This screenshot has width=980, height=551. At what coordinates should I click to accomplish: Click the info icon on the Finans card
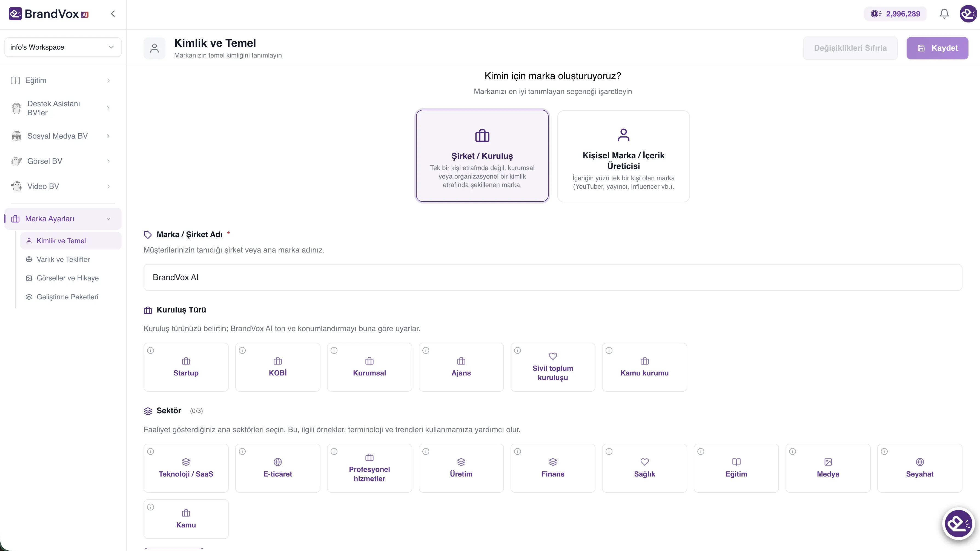pos(517,451)
